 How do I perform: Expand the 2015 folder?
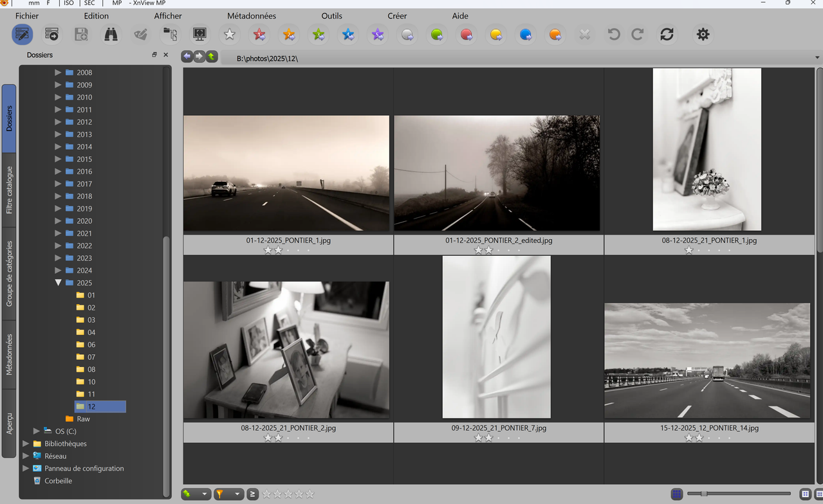(x=58, y=159)
